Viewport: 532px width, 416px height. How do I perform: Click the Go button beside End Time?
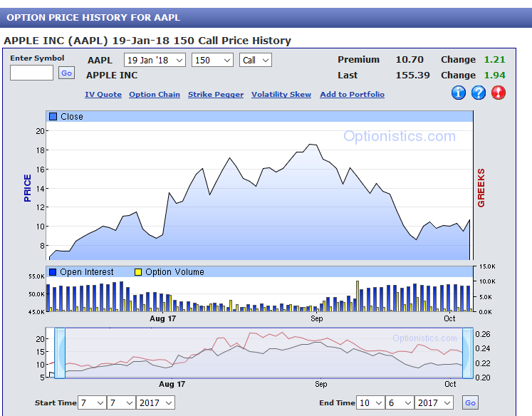(x=470, y=402)
